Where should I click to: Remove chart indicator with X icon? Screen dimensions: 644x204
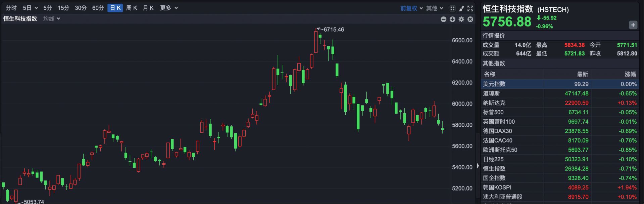[x=470, y=19]
